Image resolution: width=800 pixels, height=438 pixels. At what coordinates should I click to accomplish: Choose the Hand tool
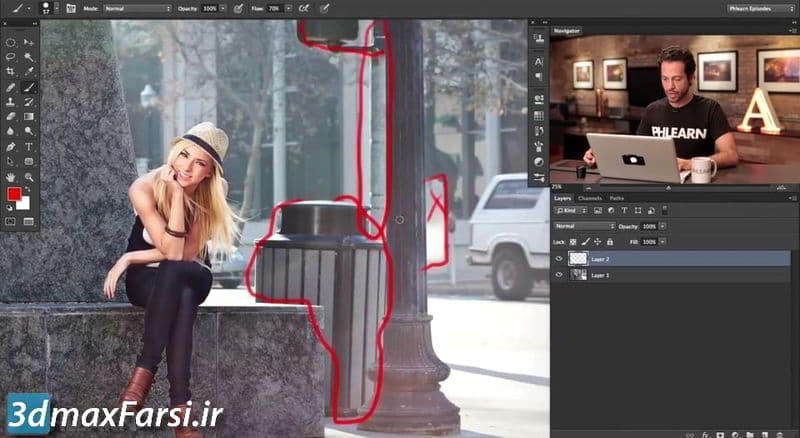(x=10, y=176)
